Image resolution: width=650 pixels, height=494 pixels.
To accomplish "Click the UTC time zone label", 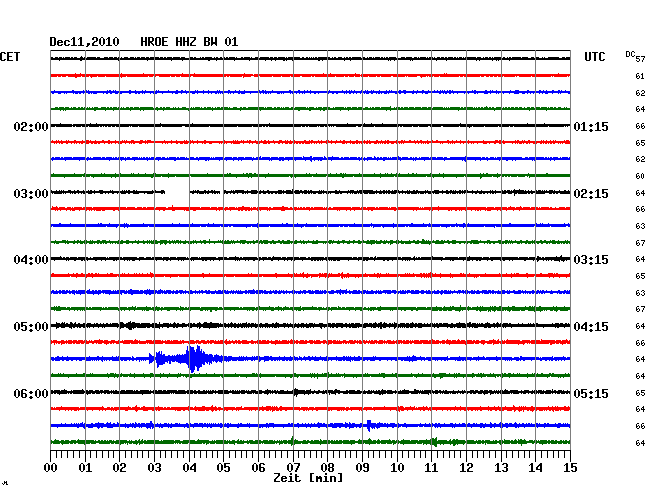I will coord(594,57).
